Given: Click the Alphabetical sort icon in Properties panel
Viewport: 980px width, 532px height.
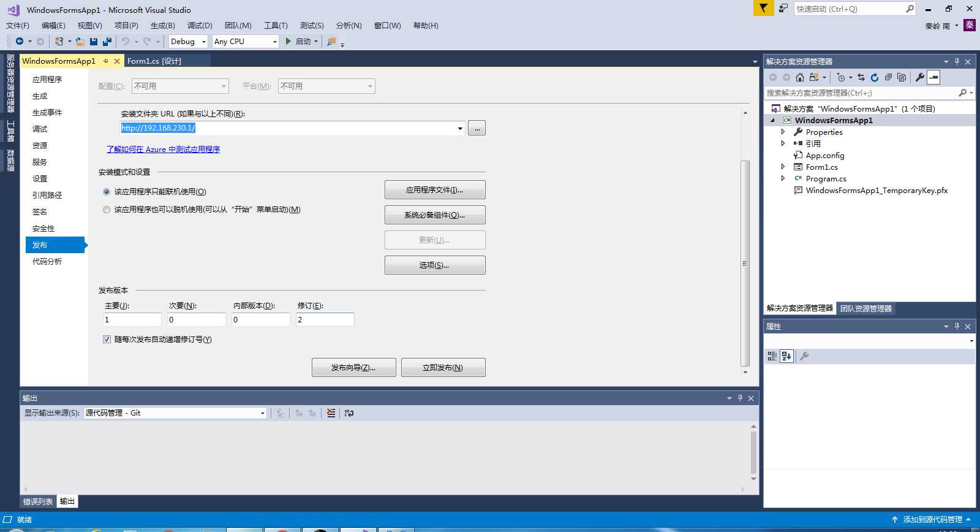Looking at the screenshot, I should pyautogui.click(x=787, y=356).
